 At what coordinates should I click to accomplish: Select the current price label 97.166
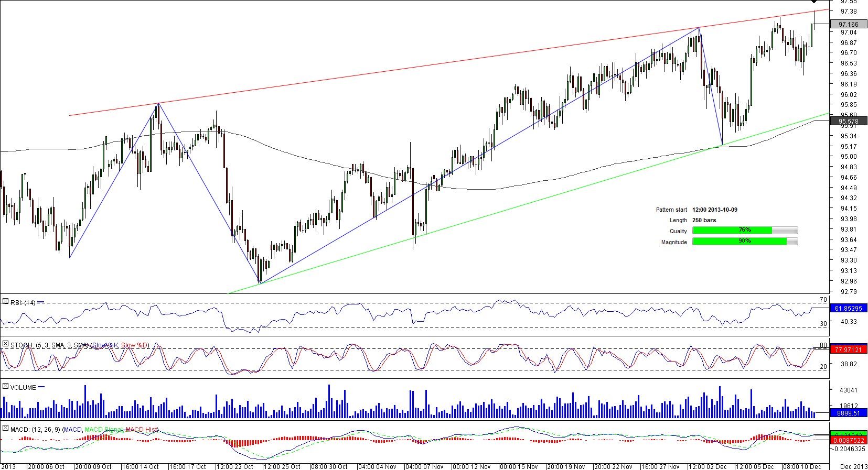pyautogui.click(x=848, y=24)
